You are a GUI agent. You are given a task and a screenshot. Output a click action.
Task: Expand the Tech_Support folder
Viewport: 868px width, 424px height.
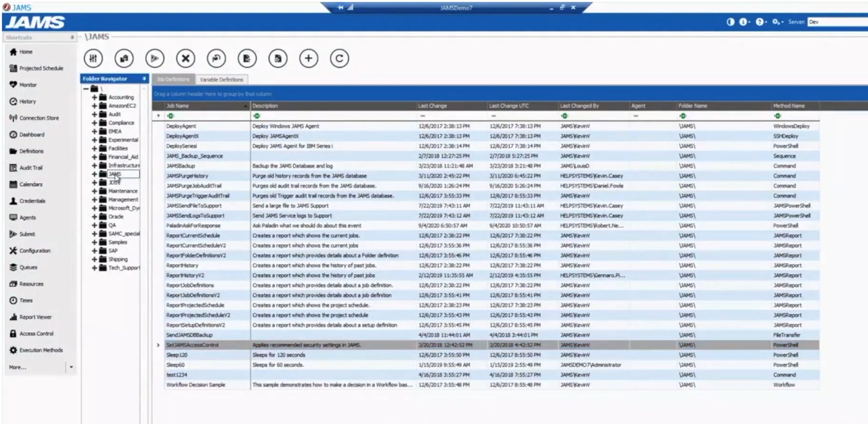coord(95,268)
